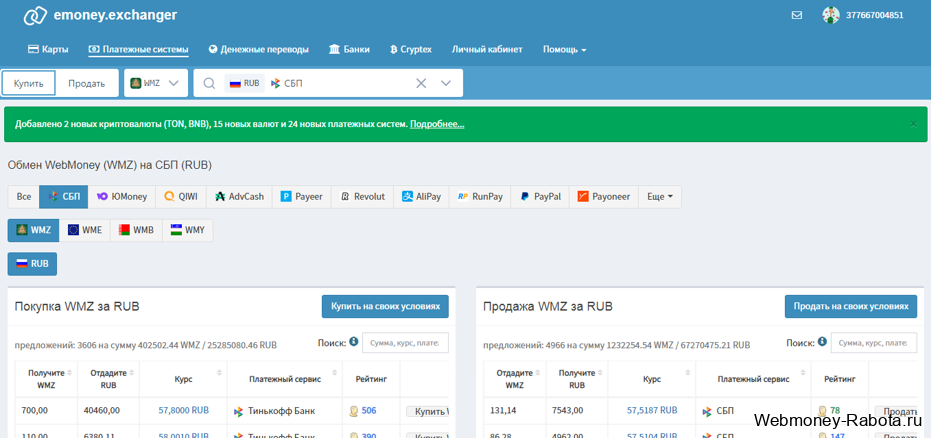
Task: Select the ЮMoney payment filter tab
Action: click(122, 196)
